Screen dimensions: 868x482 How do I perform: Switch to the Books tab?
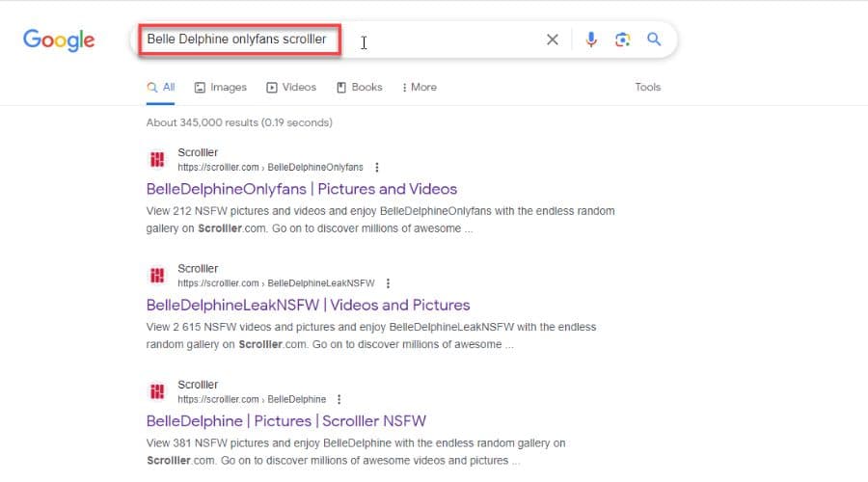tap(360, 88)
